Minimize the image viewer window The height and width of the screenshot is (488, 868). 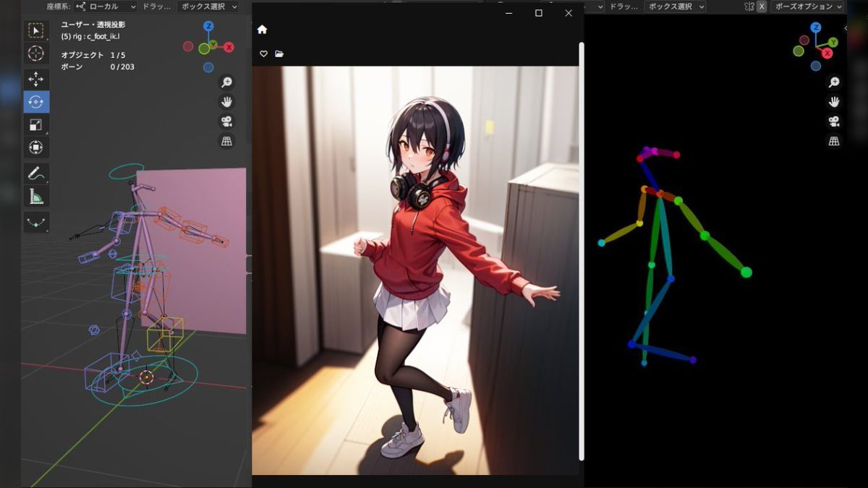(509, 13)
